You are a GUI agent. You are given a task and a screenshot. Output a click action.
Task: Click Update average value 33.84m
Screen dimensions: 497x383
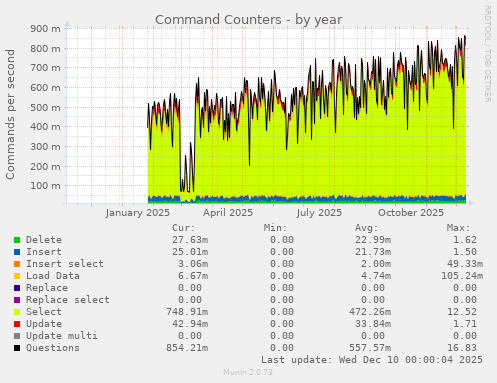tap(373, 324)
